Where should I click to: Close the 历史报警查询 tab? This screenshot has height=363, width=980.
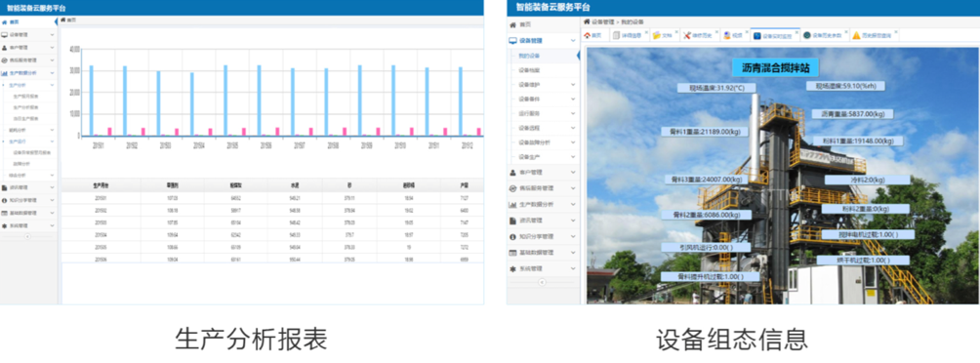(x=896, y=32)
